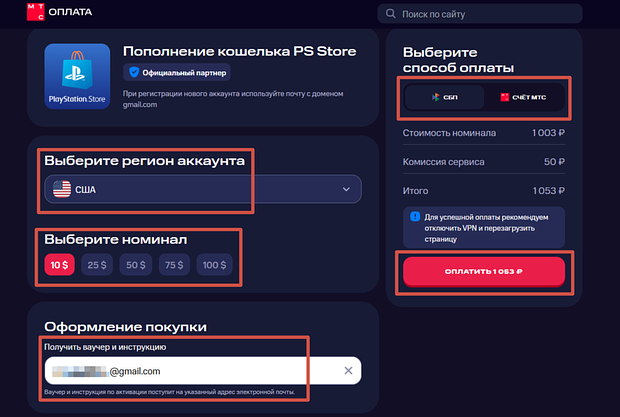Choose the 100 $ denomination
This screenshot has height=417, width=620.
tap(214, 265)
